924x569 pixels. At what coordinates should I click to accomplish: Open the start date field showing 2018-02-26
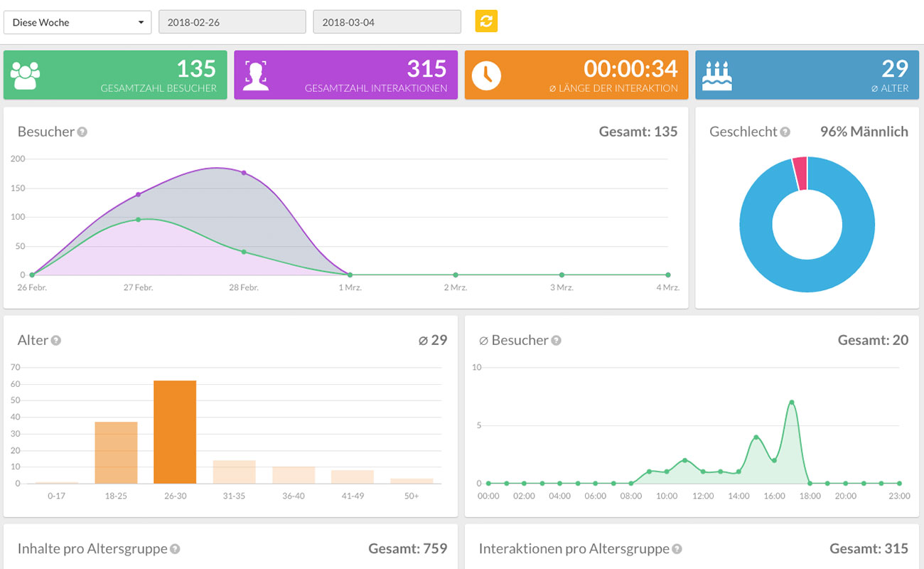[232, 22]
